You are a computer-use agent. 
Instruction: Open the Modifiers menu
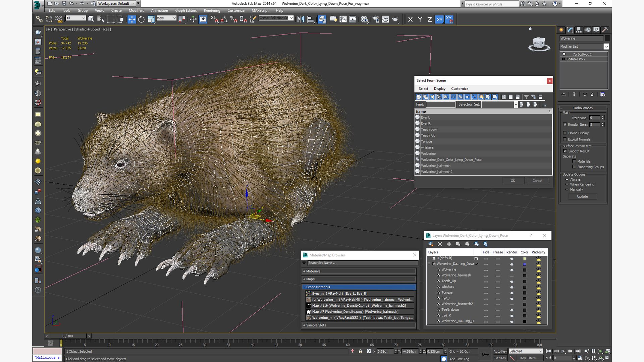pyautogui.click(x=136, y=10)
